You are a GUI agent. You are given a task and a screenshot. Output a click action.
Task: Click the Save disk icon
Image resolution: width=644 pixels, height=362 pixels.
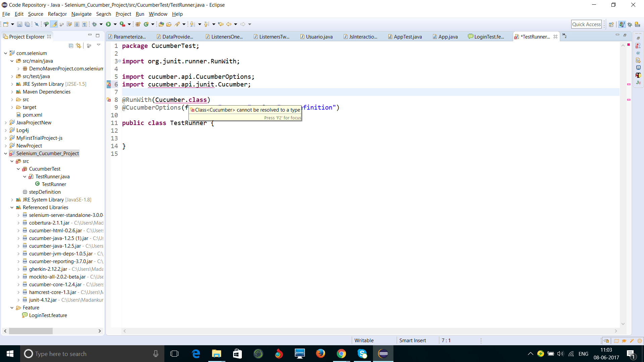coord(19,24)
